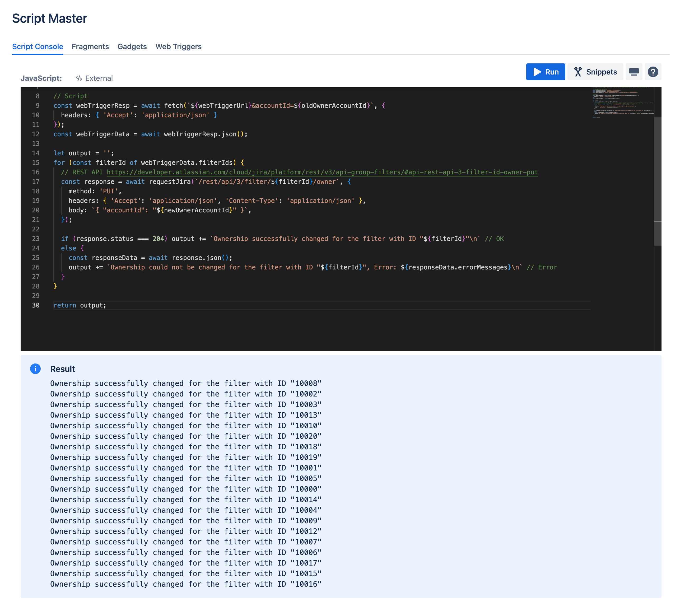
Task: Click the 'for' loop line 15 in editor
Action: click(148, 163)
